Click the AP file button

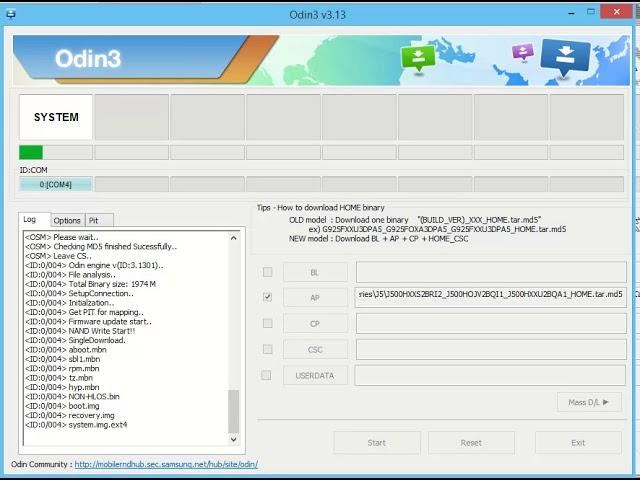click(x=315, y=298)
